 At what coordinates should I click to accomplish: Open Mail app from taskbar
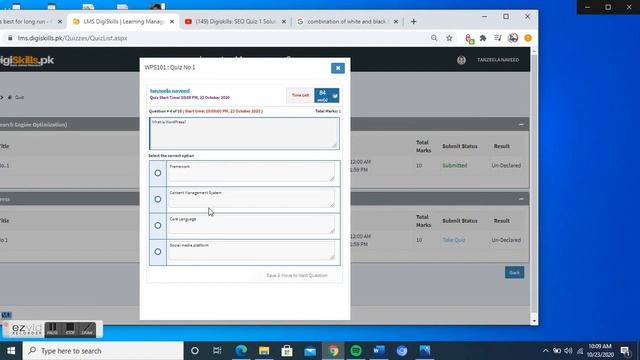(310, 351)
